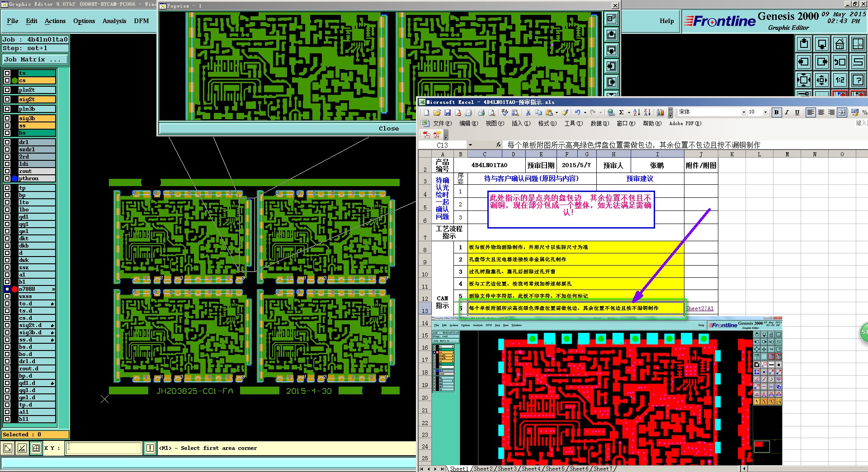Image resolution: width=868 pixels, height=472 pixels.
Task: Click the Popview pan left icon
Action: tap(611, 66)
